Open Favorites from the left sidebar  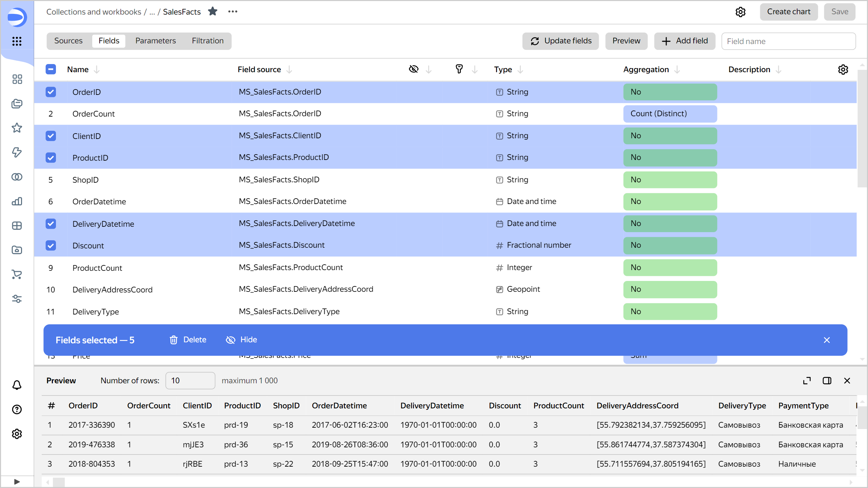[x=17, y=128]
